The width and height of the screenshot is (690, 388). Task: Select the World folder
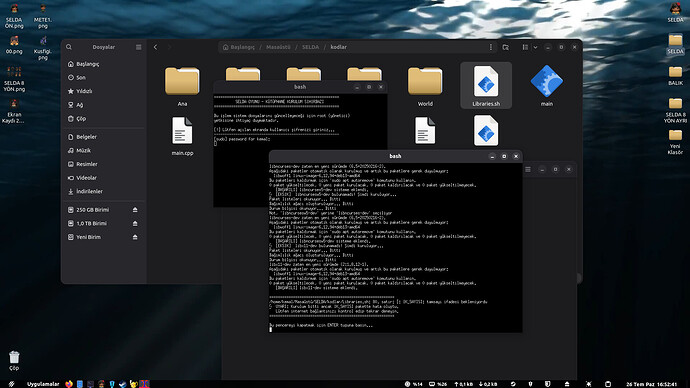[425, 86]
